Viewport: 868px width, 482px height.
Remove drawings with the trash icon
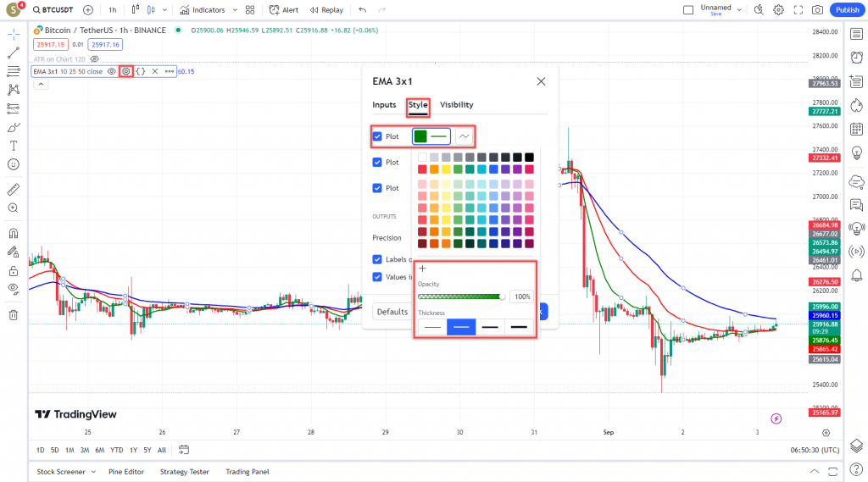pos(14,315)
